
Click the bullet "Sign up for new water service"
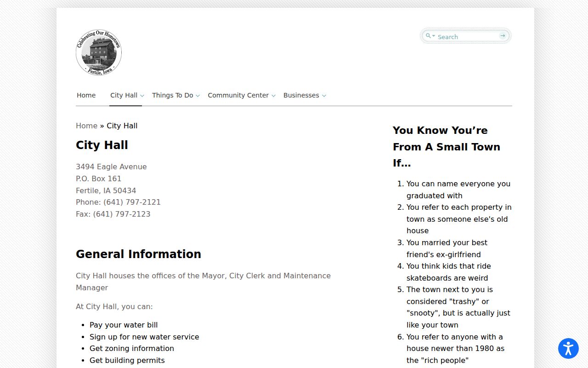(x=144, y=337)
